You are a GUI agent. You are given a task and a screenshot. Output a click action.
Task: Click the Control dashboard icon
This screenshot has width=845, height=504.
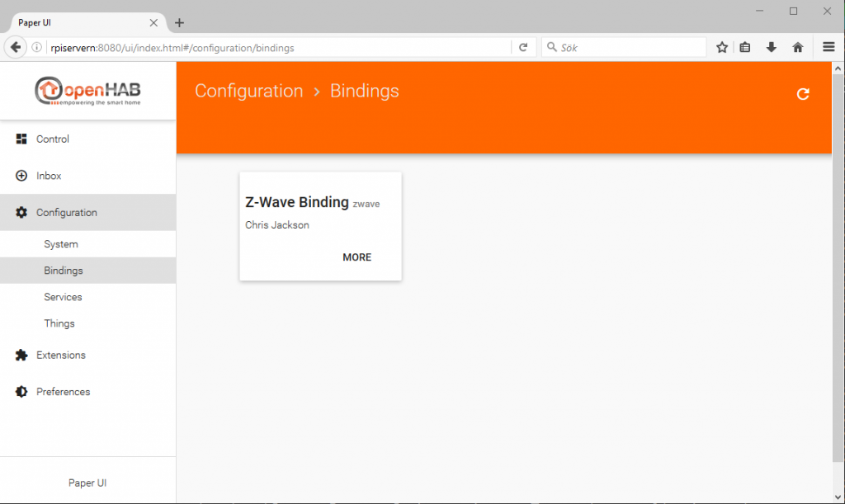(x=21, y=139)
